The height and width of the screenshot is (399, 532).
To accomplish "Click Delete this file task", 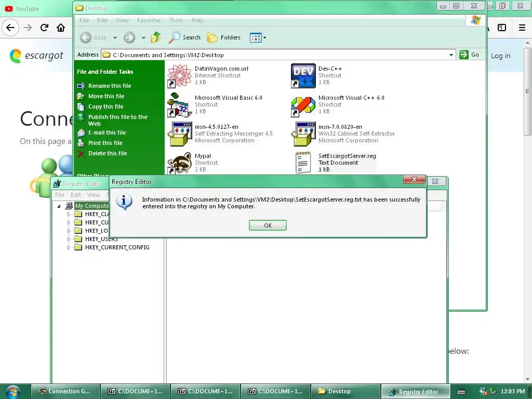I will [108, 153].
